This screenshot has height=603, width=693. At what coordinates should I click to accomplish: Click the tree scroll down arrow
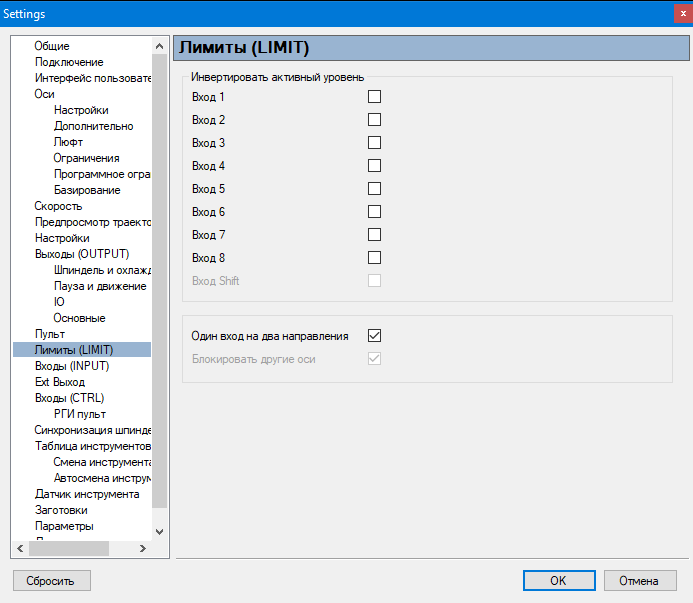click(160, 532)
